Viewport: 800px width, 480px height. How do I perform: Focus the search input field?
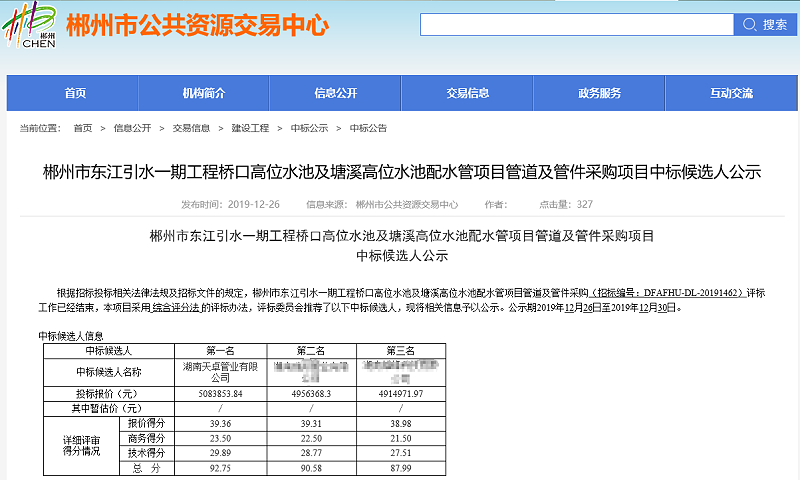pos(576,24)
